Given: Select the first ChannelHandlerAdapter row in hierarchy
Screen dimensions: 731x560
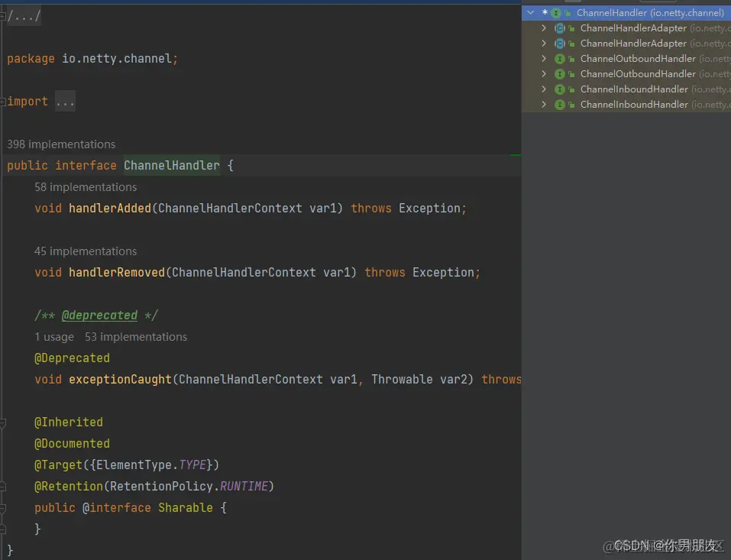Looking at the screenshot, I should coord(626,28).
